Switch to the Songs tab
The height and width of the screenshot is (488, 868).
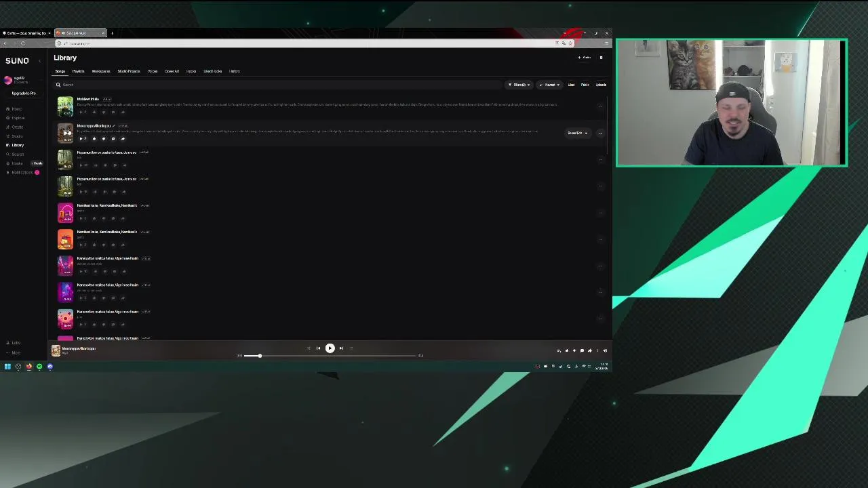pyautogui.click(x=60, y=71)
